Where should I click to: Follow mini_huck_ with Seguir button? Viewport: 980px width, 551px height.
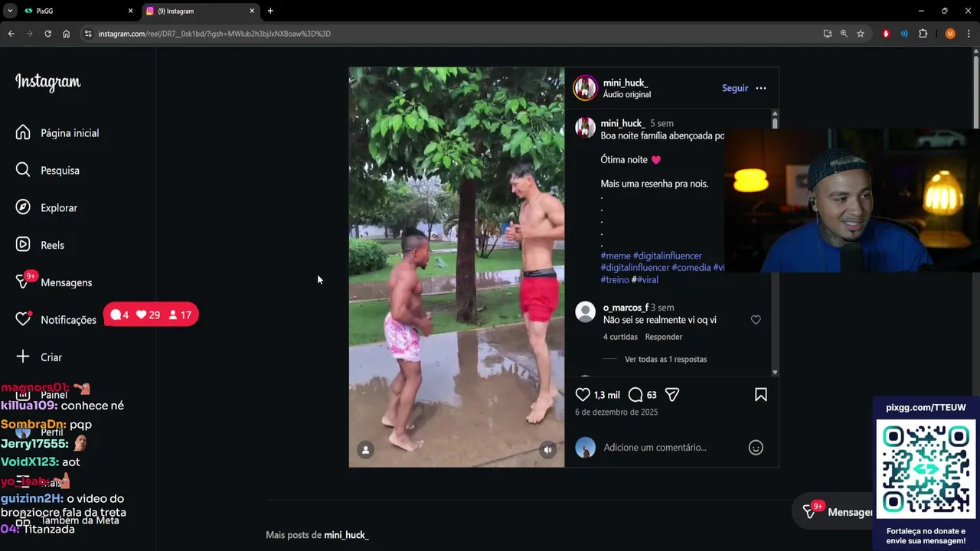[734, 88]
